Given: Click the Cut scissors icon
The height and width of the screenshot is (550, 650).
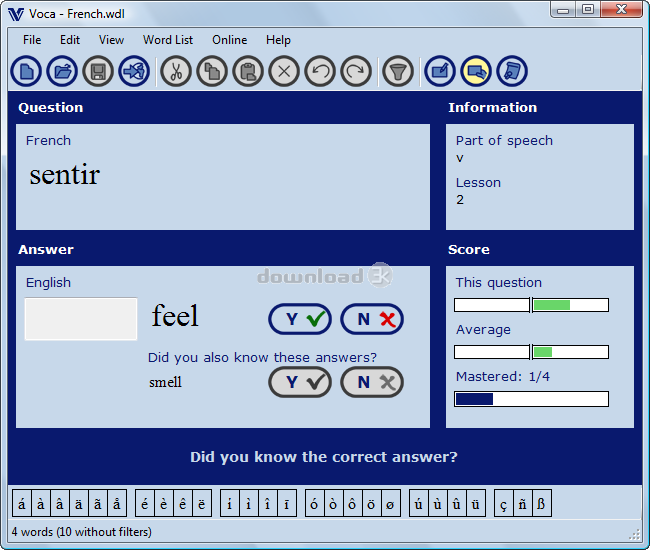Looking at the screenshot, I should [x=176, y=71].
